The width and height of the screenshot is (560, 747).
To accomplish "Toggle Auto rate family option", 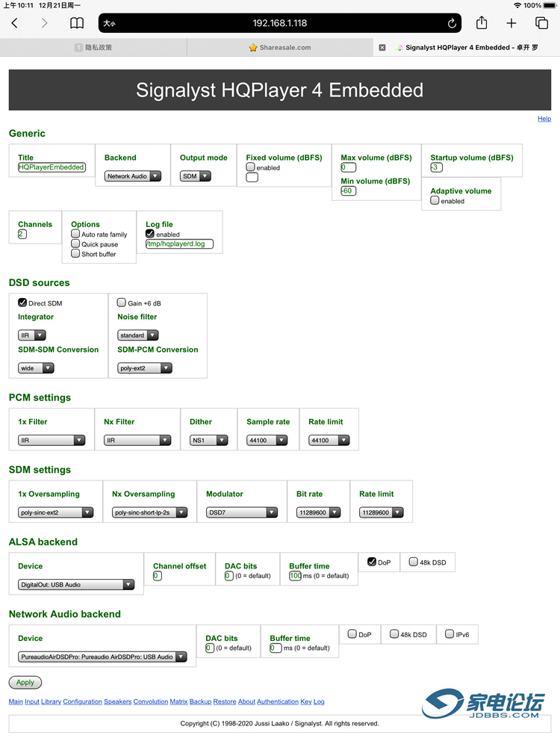I will [x=75, y=234].
